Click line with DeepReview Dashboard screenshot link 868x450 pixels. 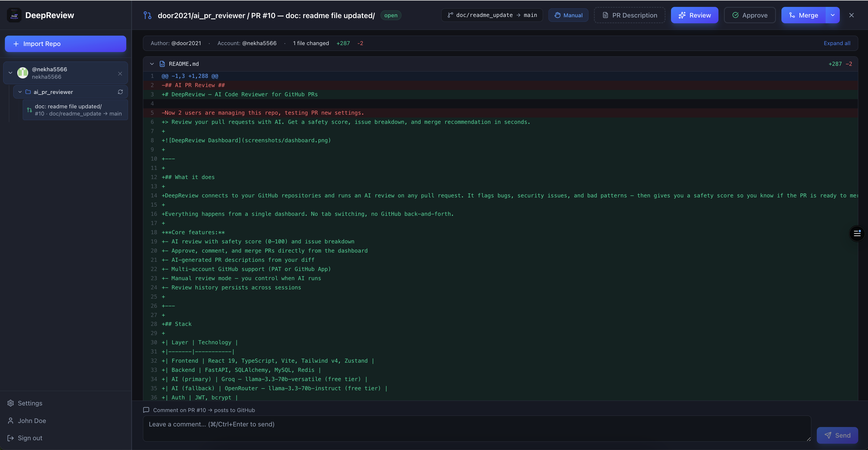pyautogui.click(x=500, y=140)
